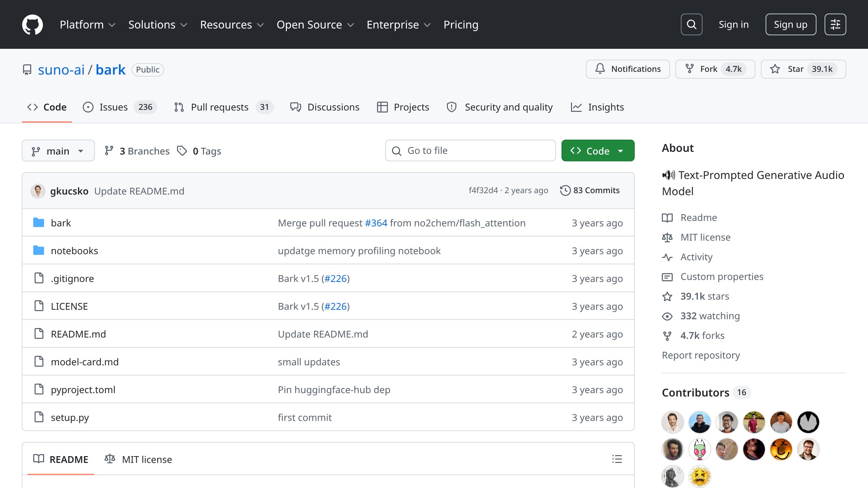Screen dimensions: 868x488
Task: Open pull request #364 link
Action: pyautogui.click(x=376, y=223)
